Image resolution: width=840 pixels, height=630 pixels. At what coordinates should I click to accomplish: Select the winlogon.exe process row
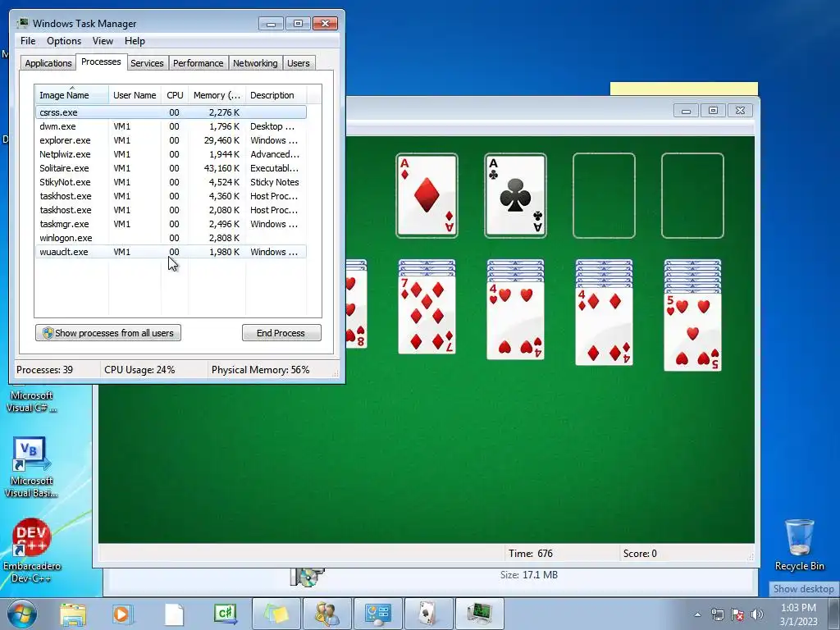[x=171, y=238]
